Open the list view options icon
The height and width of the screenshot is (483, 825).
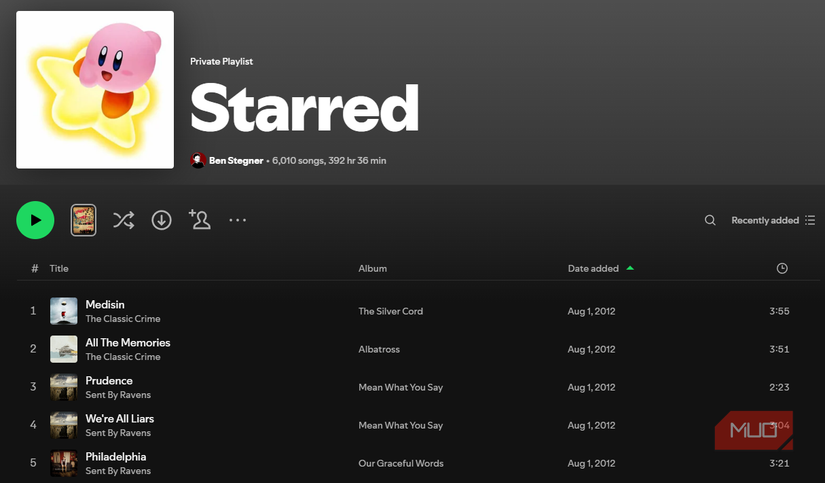click(x=810, y=220)
